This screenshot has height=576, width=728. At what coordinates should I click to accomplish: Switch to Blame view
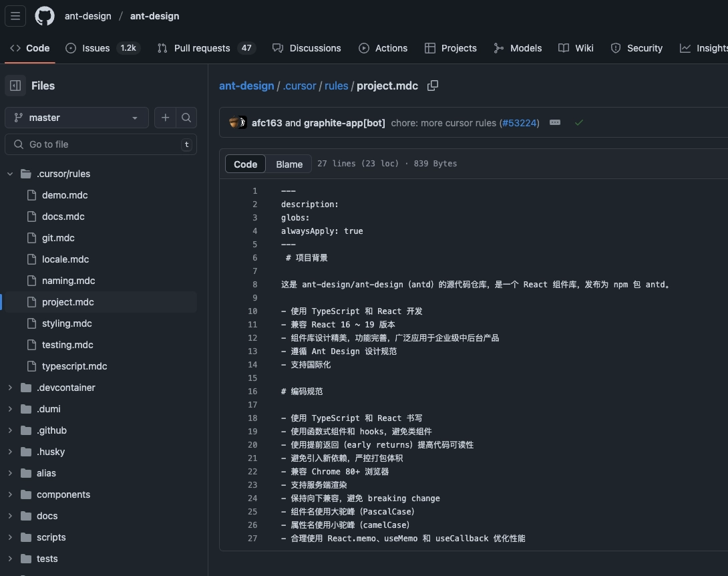tap(289, 164)
